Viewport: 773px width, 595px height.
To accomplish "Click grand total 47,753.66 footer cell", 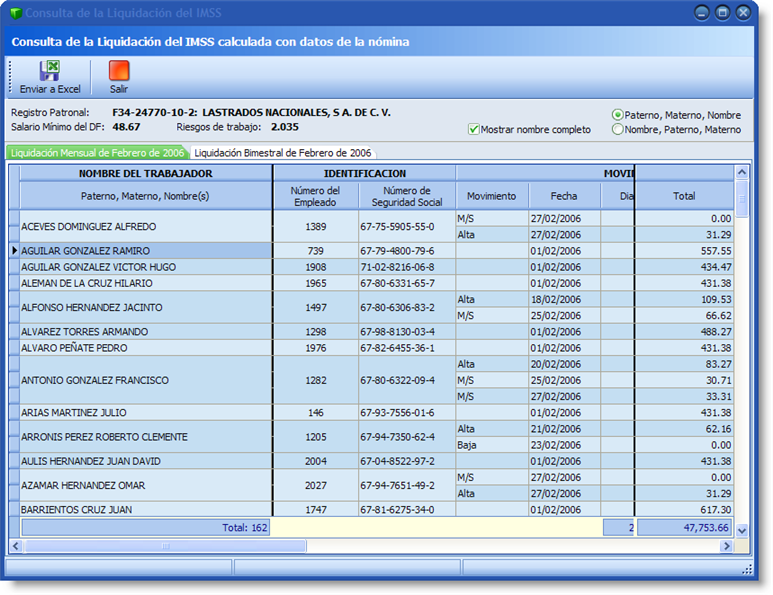I will [x=685, y=527].
